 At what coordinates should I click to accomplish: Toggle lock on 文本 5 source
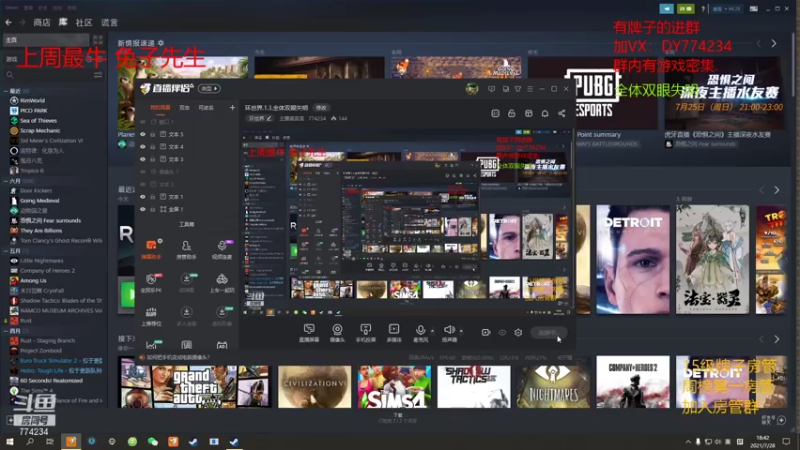(x=153, y=134)
